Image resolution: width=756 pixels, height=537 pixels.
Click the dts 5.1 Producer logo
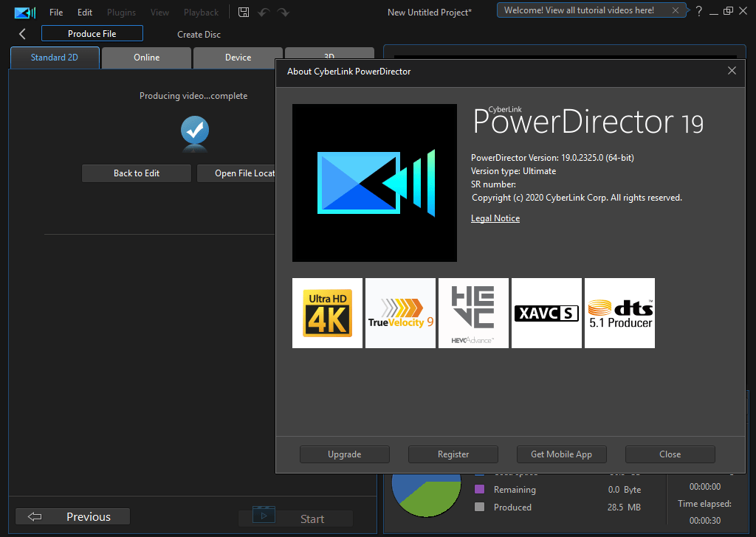[619, 313]
